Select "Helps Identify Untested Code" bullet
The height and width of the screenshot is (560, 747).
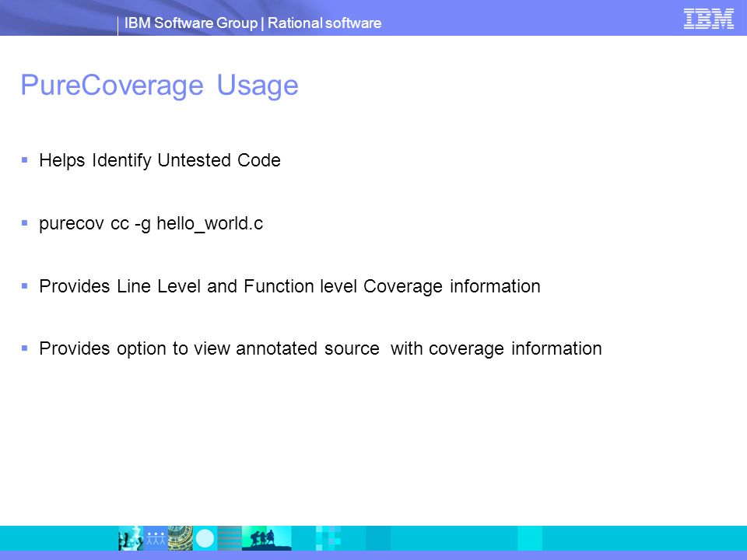coord(160,160)
